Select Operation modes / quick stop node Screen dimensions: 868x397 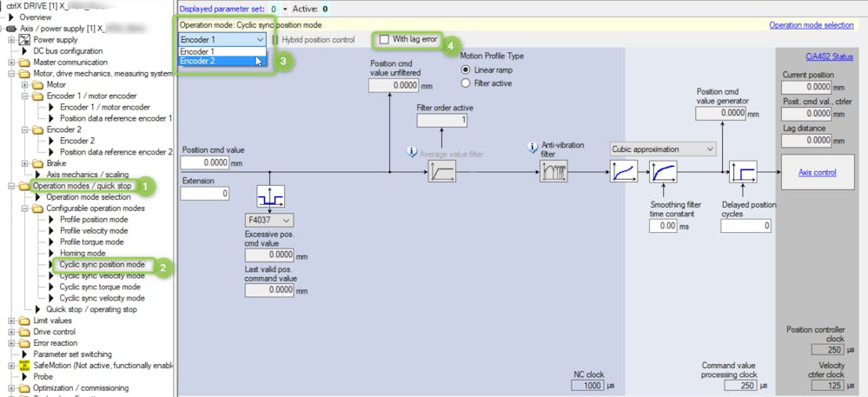(82, 186)
